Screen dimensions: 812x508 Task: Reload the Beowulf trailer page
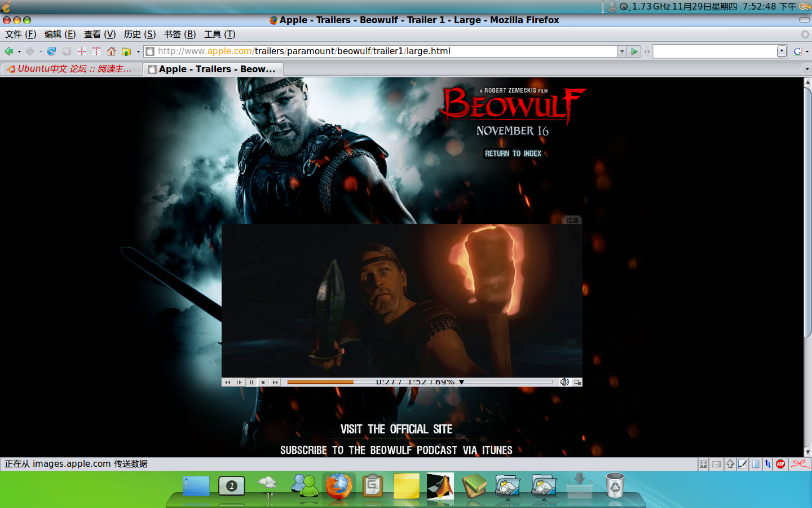point(51,51)
